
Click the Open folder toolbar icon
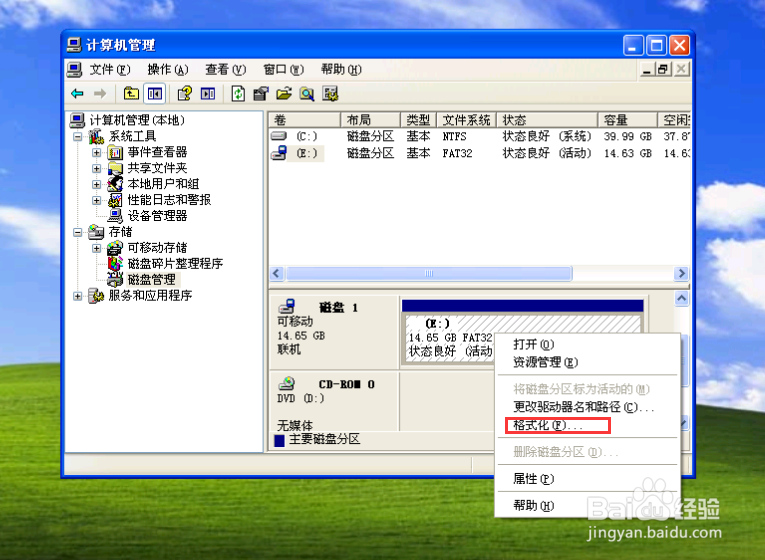tap(284, 93)
